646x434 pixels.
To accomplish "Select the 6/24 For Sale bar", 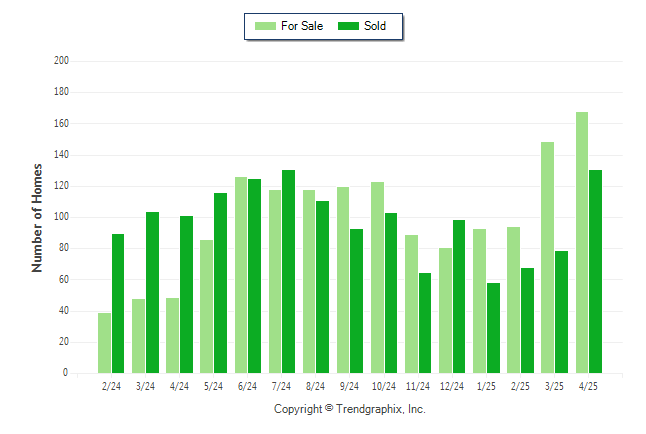I will click(241, 275).
